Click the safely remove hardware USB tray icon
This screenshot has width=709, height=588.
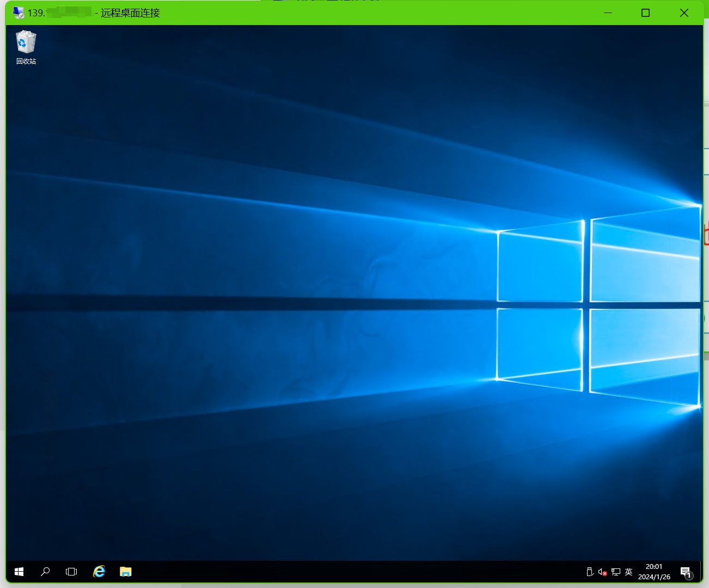590,572
